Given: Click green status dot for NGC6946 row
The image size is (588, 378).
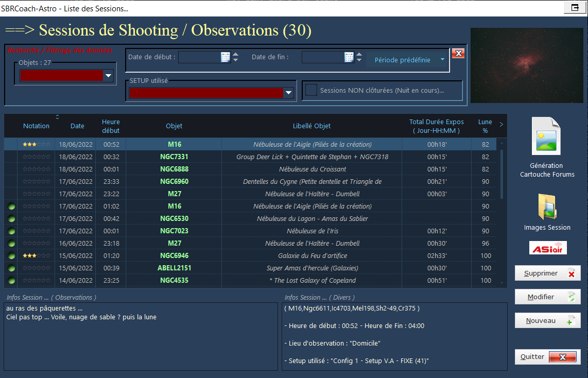Looking at the screenshot, I should 11,256.
